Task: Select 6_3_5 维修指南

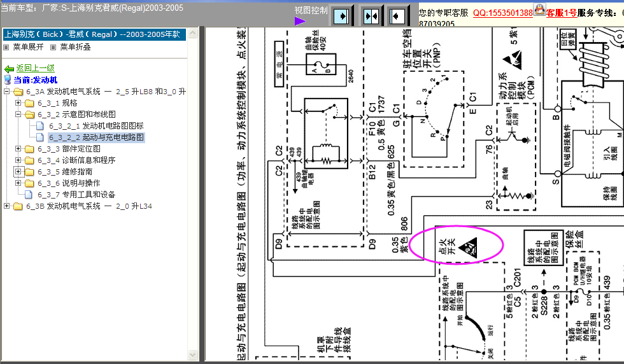Action: click(x=65, y=172)
